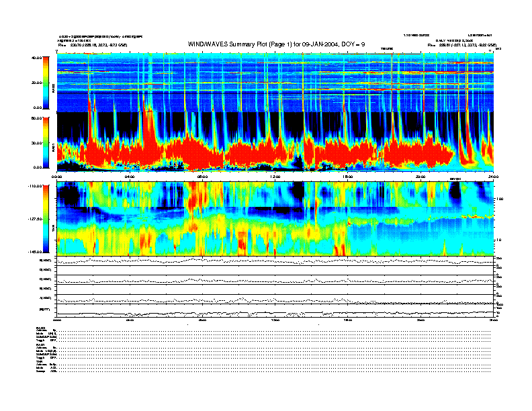Click the TNR status heading at bottom
Screen dimensions: 532x411
point(40,361)
